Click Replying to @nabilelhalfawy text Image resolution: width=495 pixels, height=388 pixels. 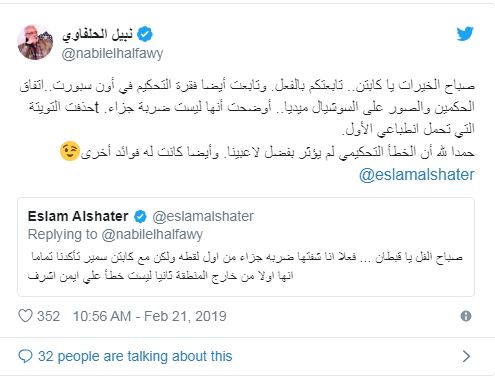pyautogui.click(x=115, y=235)
